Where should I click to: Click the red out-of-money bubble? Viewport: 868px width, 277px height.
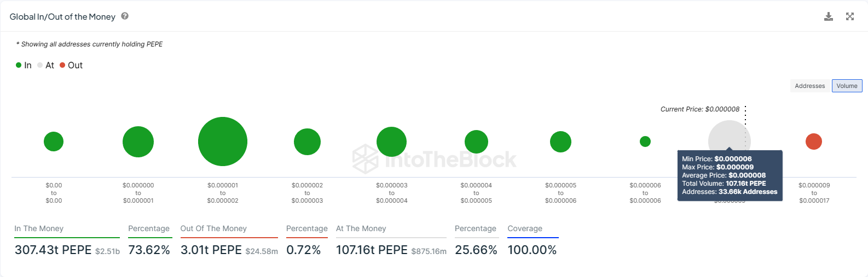point(814,142)
